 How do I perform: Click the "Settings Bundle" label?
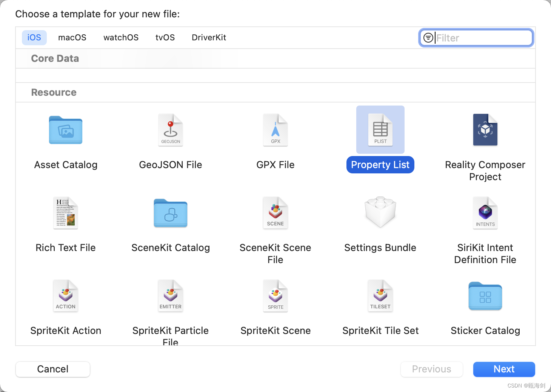[380, 248]
